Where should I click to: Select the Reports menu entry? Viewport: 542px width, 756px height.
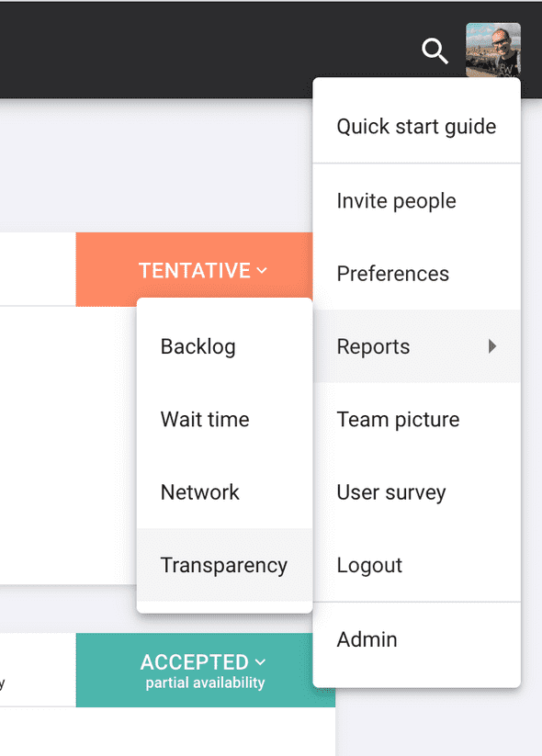(x=417, y=346)
